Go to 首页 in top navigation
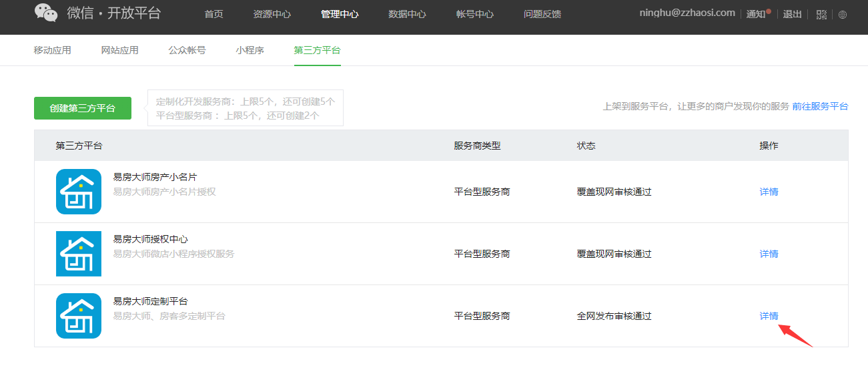 [213, 14]
